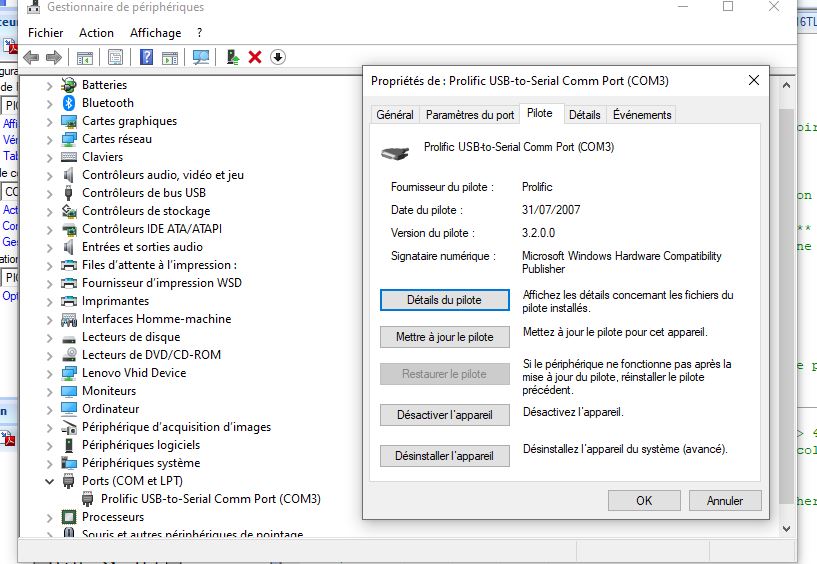Image resolution: width=817 pixels, height=564 pixels.
Task: Click the blue question mark Help toolbar icon
Action: click(146, 57)
